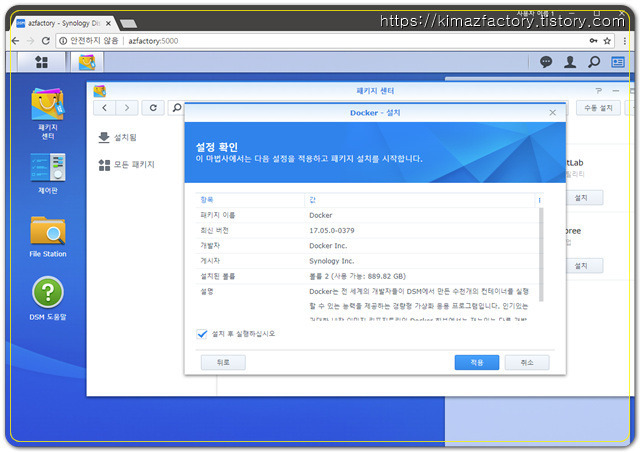Open the DSM search magnifier icon
Viewport: 640px width, 452px height.
[x=594, y=62]
